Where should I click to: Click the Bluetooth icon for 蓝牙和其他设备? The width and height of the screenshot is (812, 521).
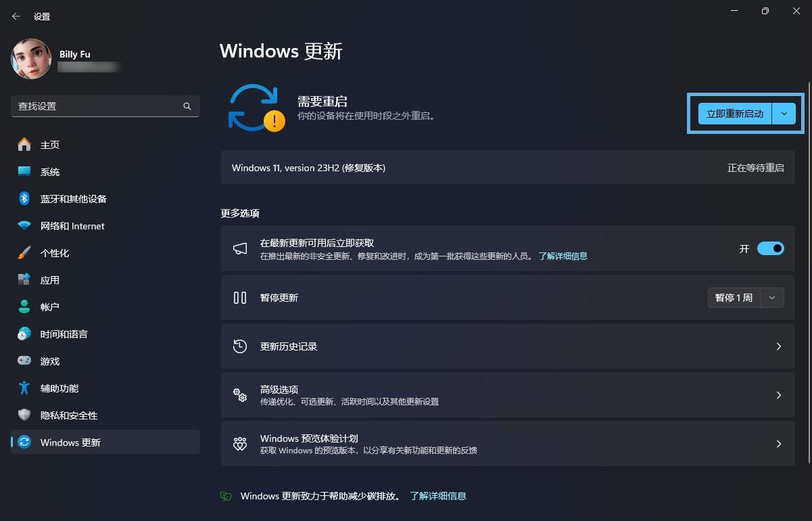(24, 198)
